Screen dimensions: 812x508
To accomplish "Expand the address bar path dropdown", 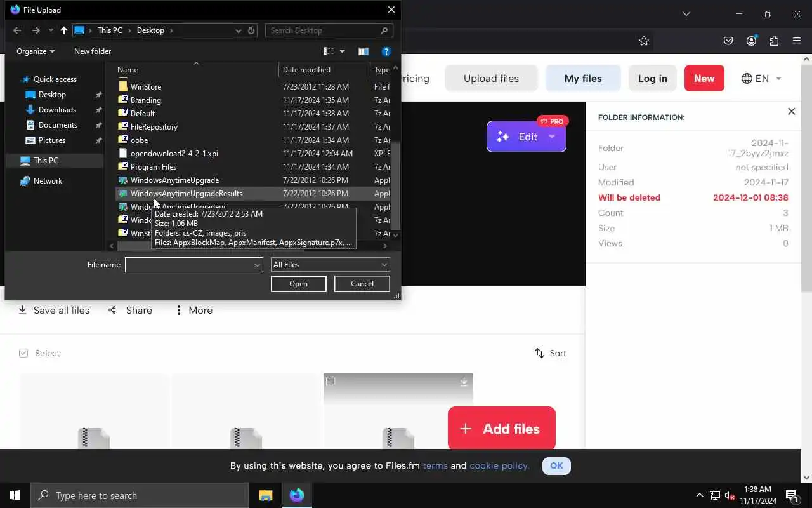I will tap(238, 30).
